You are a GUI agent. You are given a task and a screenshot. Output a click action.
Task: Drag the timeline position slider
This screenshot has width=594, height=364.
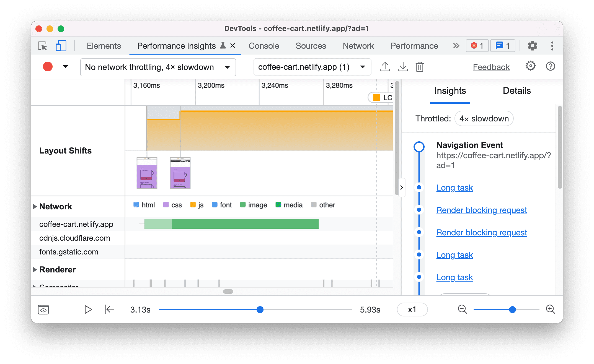[x=259, y=309]
